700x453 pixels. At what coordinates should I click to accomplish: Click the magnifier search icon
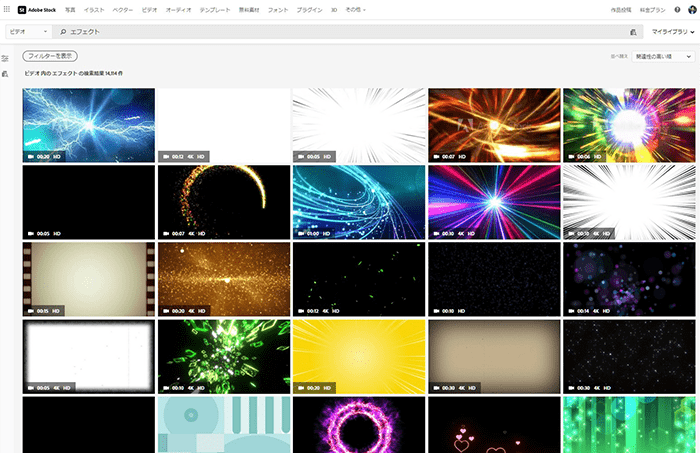pos(63,32)
